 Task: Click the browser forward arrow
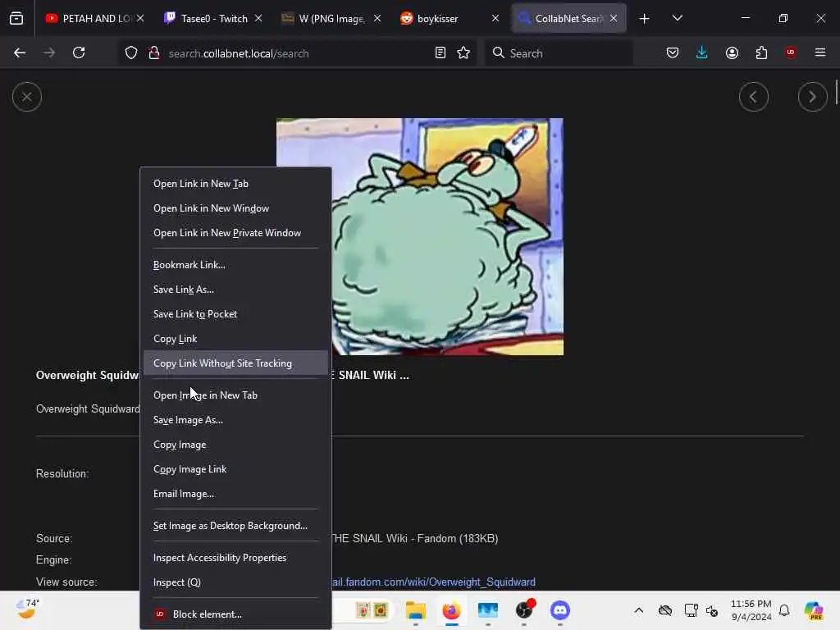[49, 52]
